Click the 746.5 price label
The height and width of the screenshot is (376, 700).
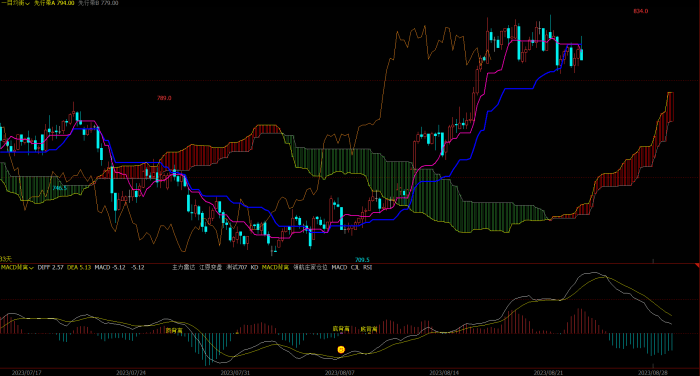(x=60, y=188)
